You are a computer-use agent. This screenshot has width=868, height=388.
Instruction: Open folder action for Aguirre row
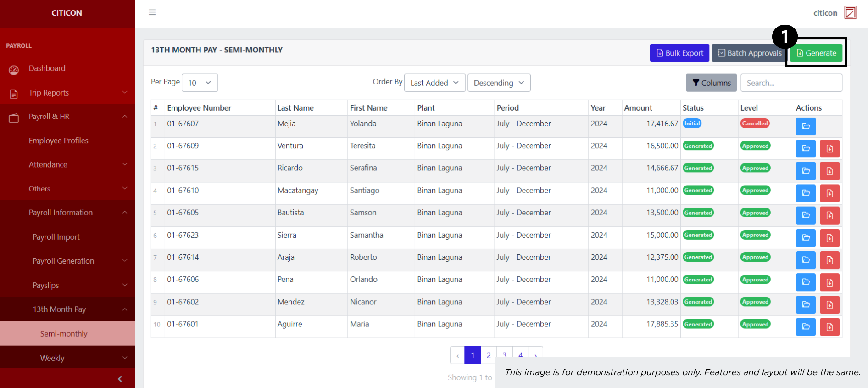805,327
